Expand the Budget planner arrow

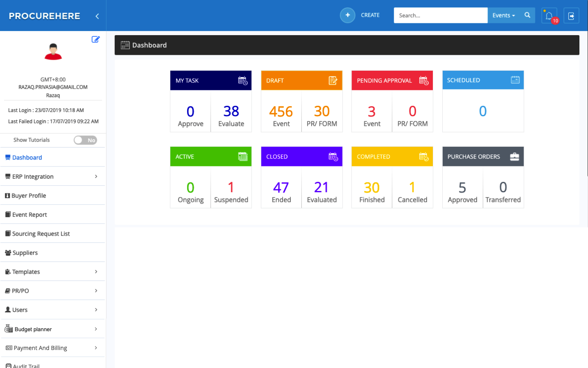[96, 329]
